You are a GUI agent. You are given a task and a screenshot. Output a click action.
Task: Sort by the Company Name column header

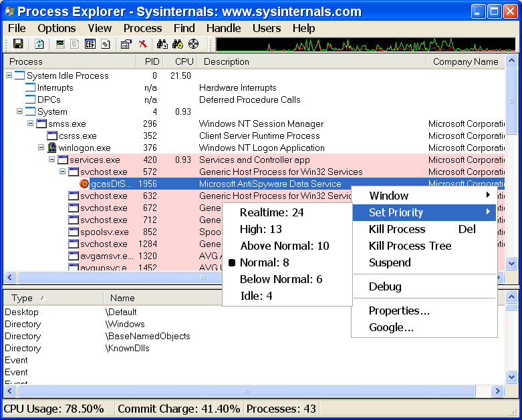pos(465,61)
